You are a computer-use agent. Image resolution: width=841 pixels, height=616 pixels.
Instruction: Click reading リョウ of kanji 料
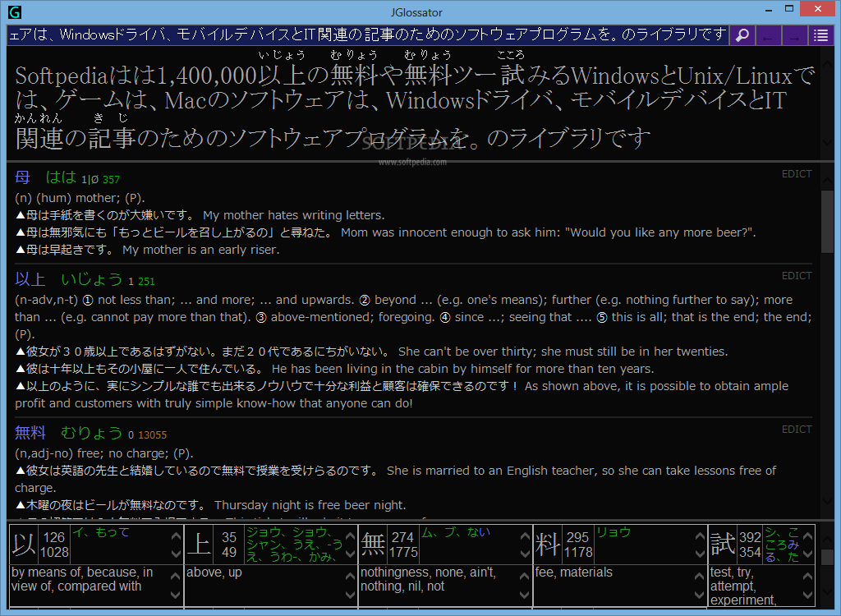point(614,532)
